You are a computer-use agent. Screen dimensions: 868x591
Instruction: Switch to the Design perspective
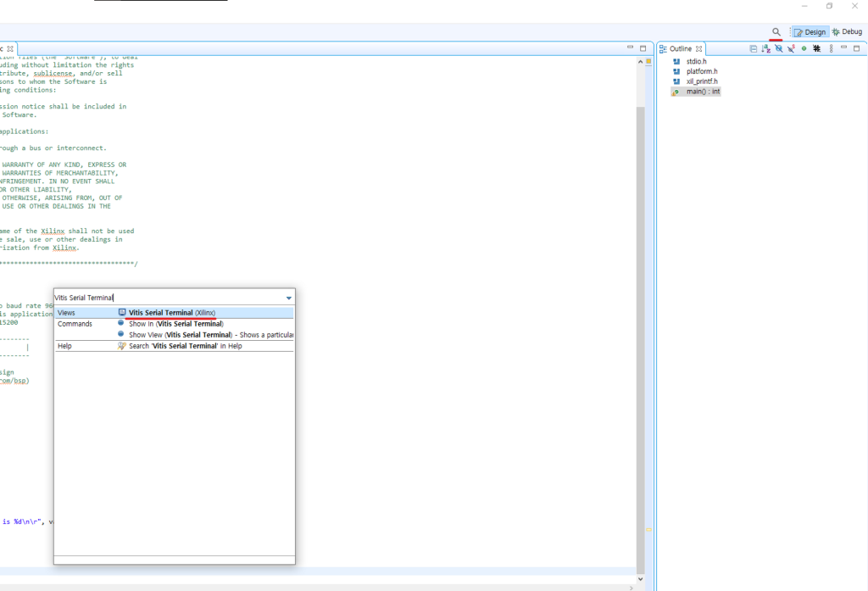point(810,32)
